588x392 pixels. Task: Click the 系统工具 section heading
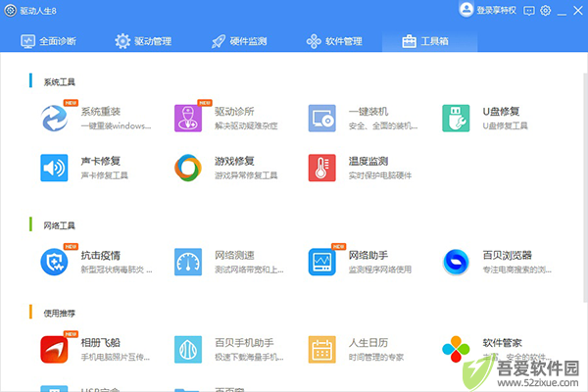pos(59,81)
